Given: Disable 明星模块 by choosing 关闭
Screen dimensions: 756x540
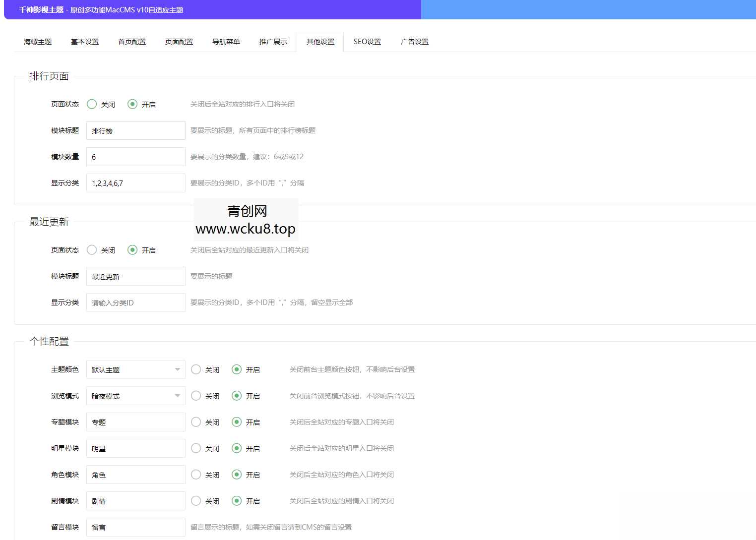Looking at the screenshot, I should [x=196, y=448].
